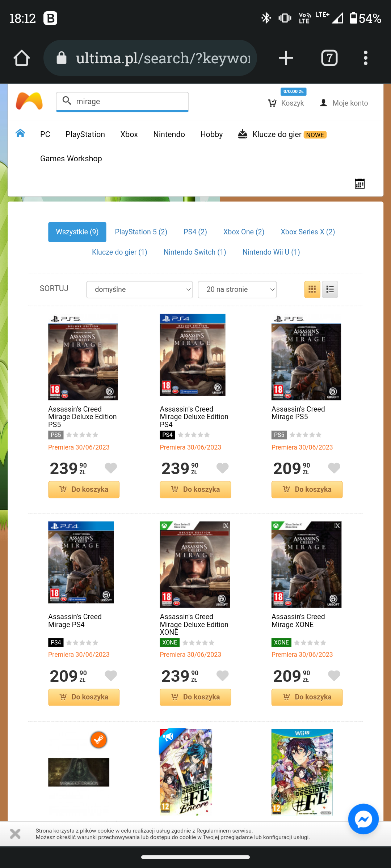Screen dimensions: 391x868
Task: Open the PlayStation menu category
Action: click(85, 135)
